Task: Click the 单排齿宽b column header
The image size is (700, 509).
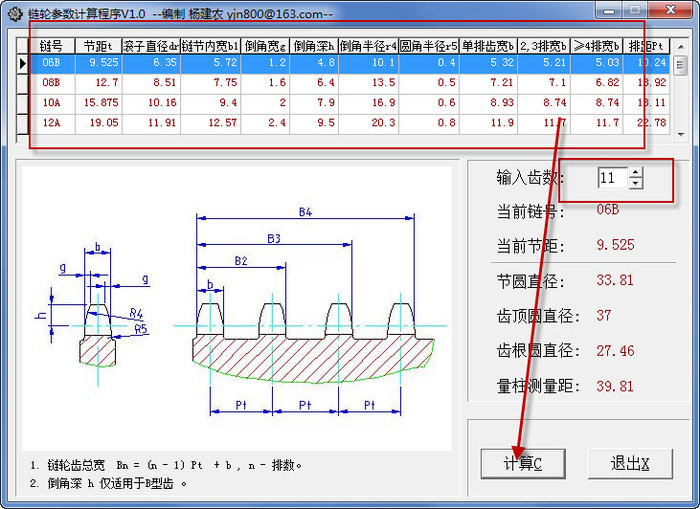Action: (487, 45)
